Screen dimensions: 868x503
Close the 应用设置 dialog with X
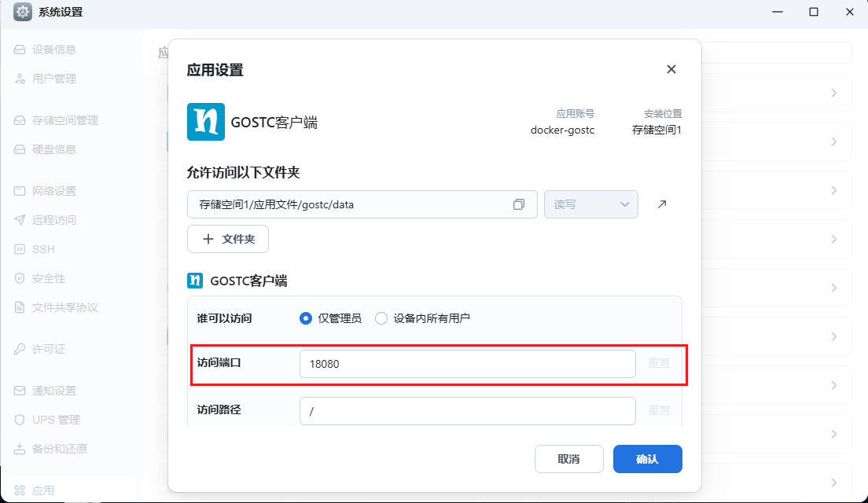(x=671, y=69)
